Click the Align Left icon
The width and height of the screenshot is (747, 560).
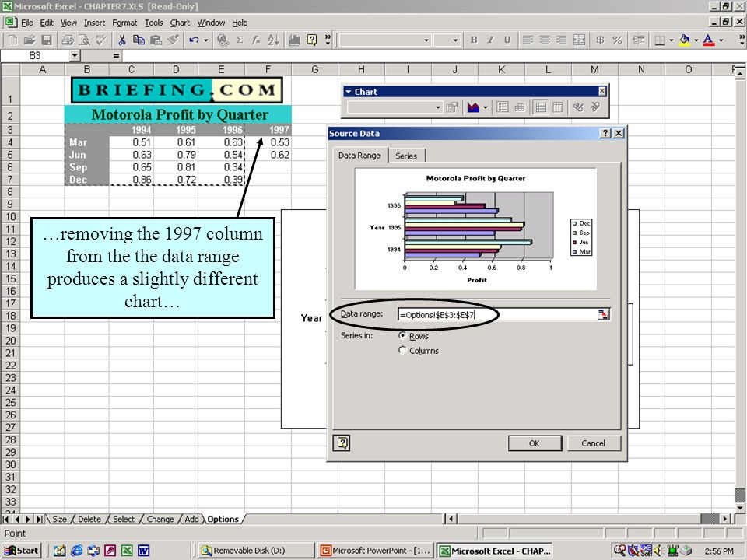pyautogui.click(x=528, y=40)
